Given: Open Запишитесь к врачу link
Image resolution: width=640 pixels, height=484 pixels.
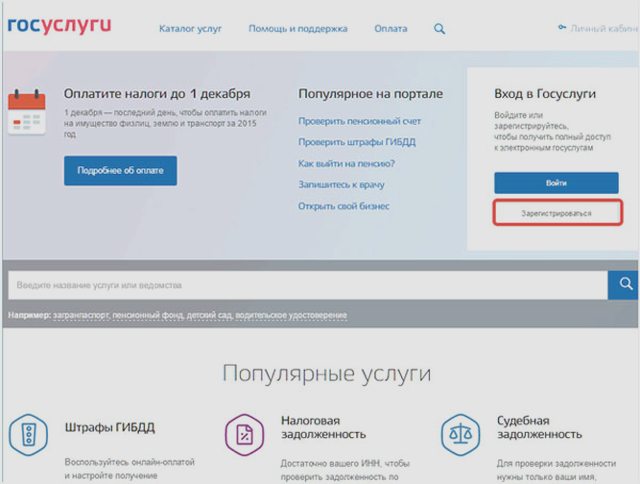Looking at the screenshot, I should tap(341, 185).
